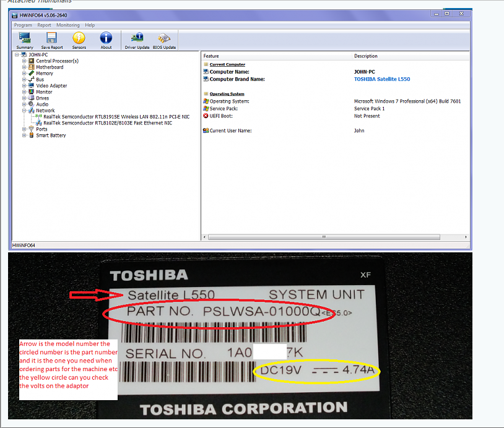
Task: Maximize the HWiNFO64 window
Action: pos(447,14)
